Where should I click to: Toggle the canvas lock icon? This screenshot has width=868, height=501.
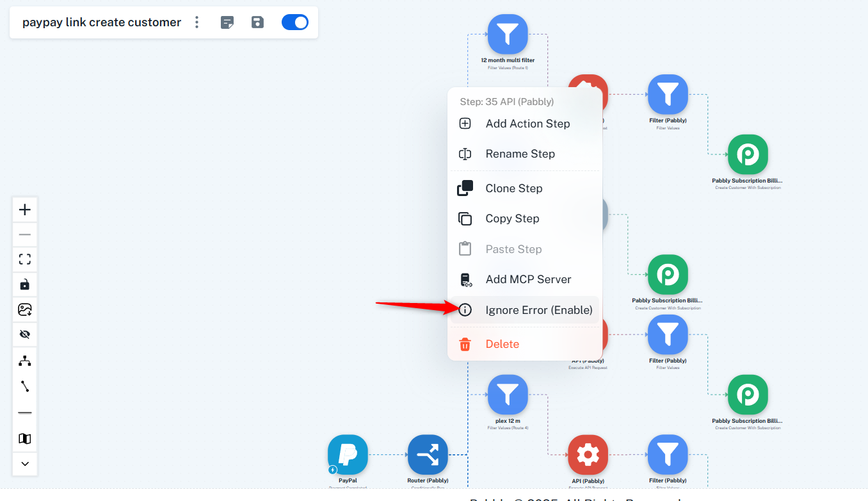tap(25, 284)
